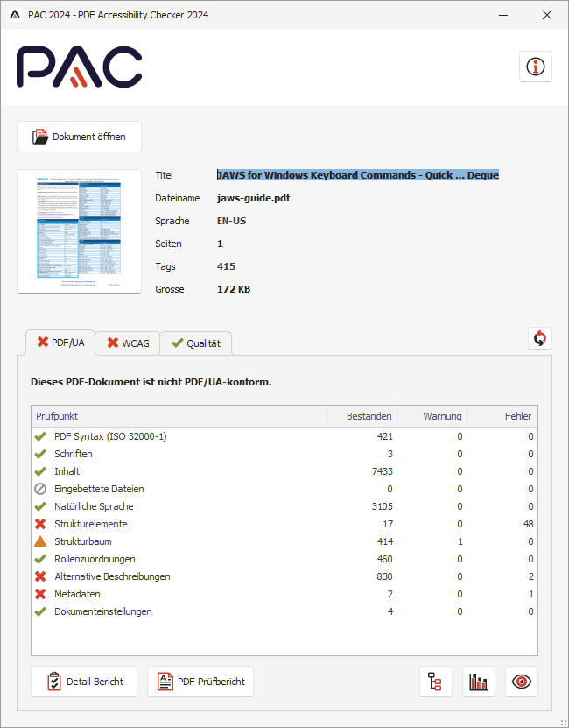The height and width of the screenshot is (728, 569).
Task: Open the screen reader preview eye icon
Action: (x=523, y=682)
